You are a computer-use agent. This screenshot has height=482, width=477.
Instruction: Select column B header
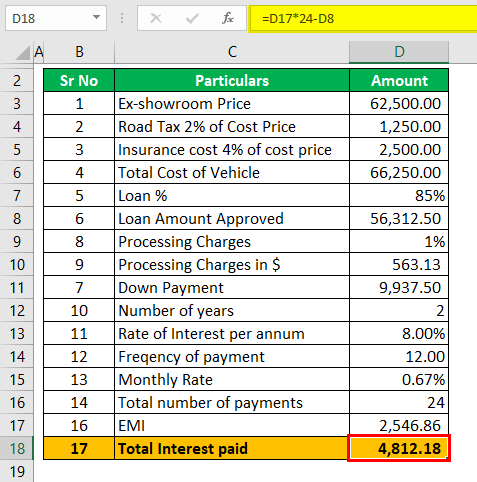coord(79,52)
